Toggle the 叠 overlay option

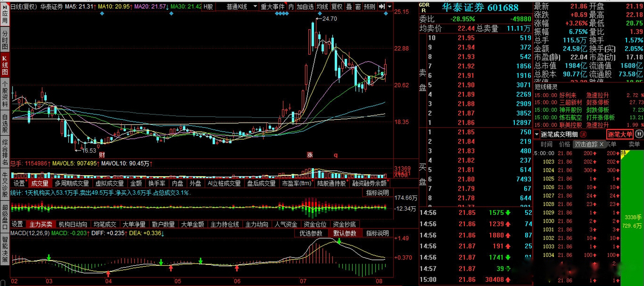point(349,7)
